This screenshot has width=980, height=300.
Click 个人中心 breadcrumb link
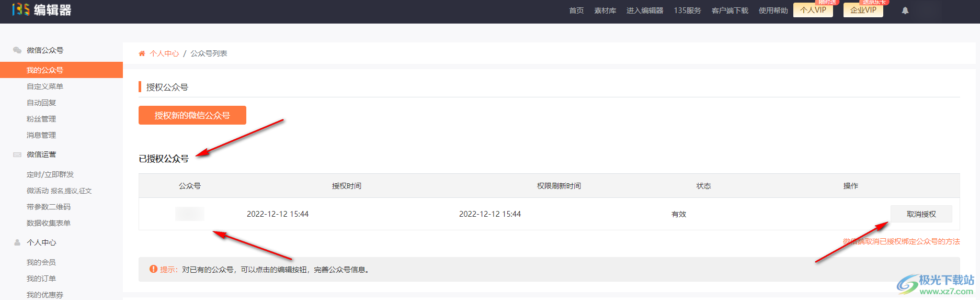(164, 53)
